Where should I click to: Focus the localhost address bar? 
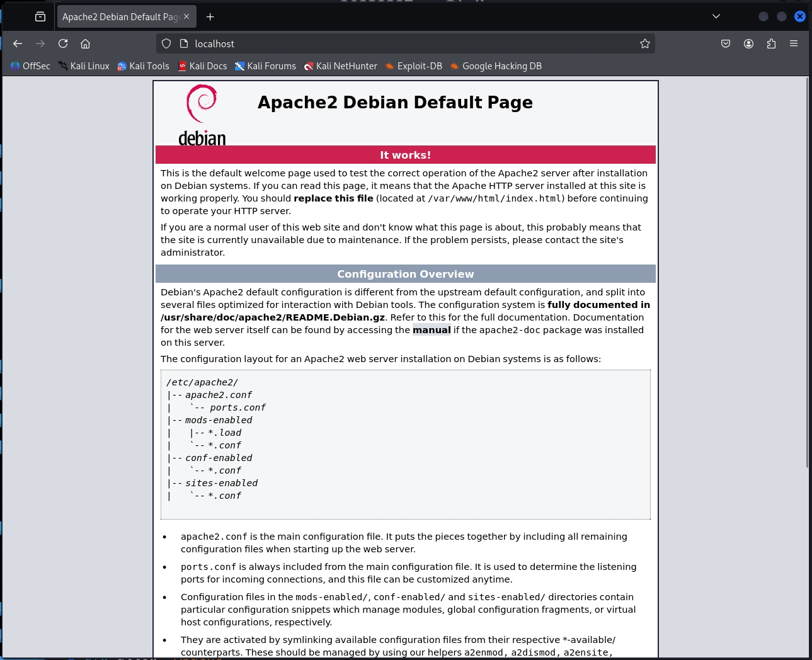tap(406, 43)
